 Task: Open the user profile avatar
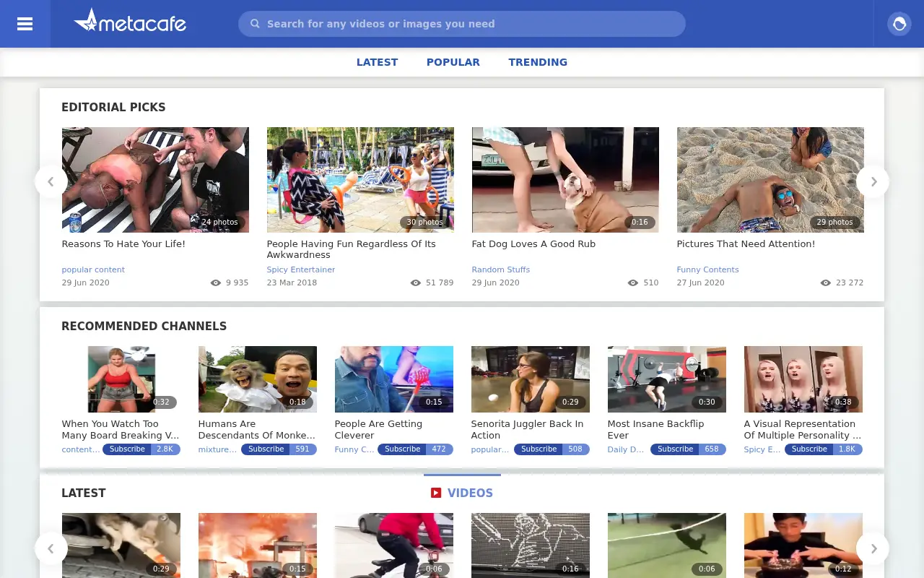pos(899,24)
